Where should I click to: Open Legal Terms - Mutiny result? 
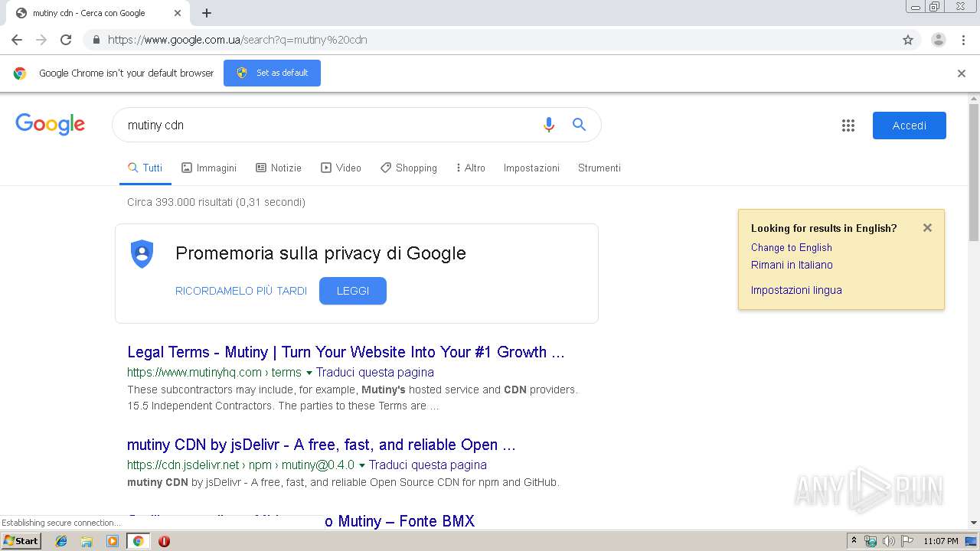[346, 352]
